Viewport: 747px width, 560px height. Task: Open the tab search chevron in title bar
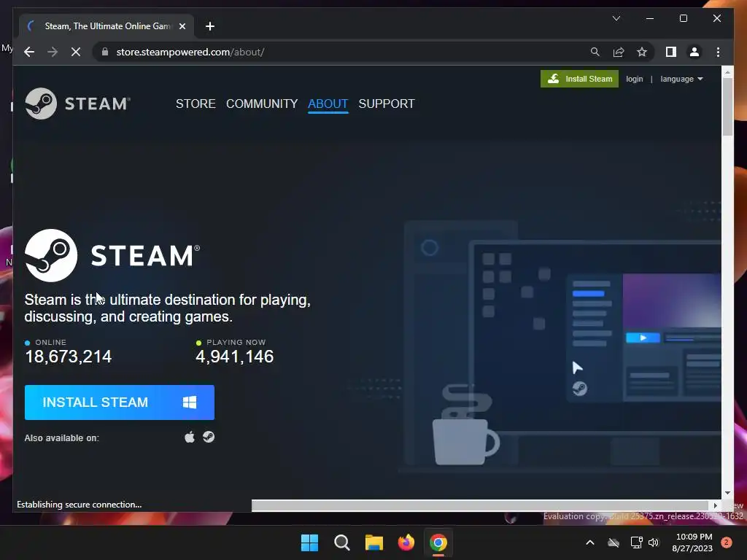(616, 18)
